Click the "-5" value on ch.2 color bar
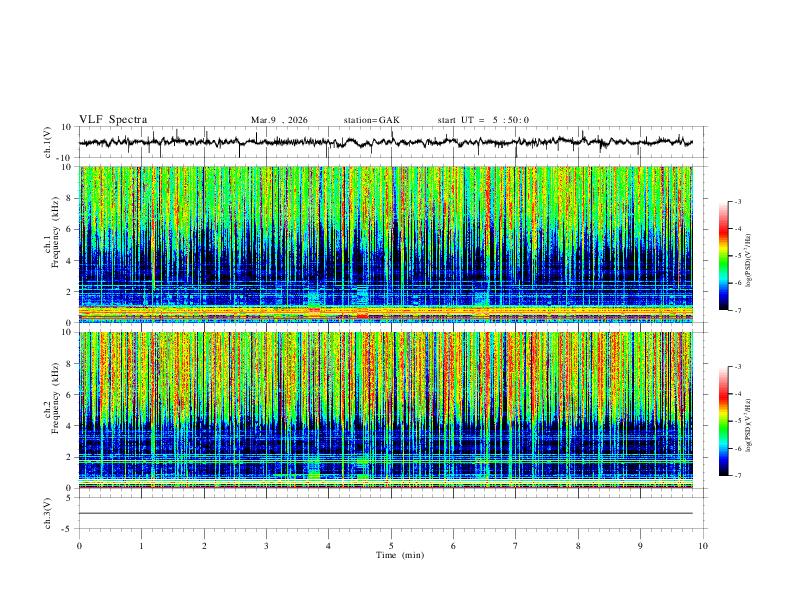The width and height of the screenshot is (792, 612). pos(737,422)
